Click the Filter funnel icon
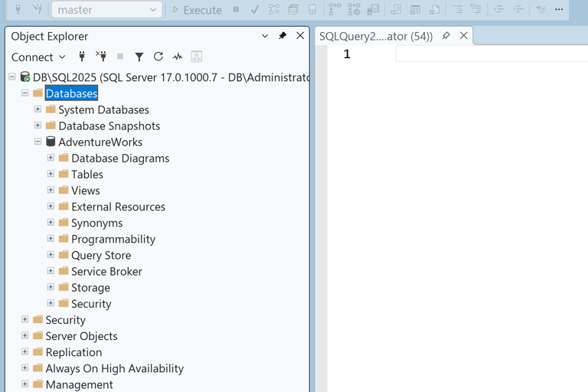Viewport: 588px width, 392px height. point(139,57)
